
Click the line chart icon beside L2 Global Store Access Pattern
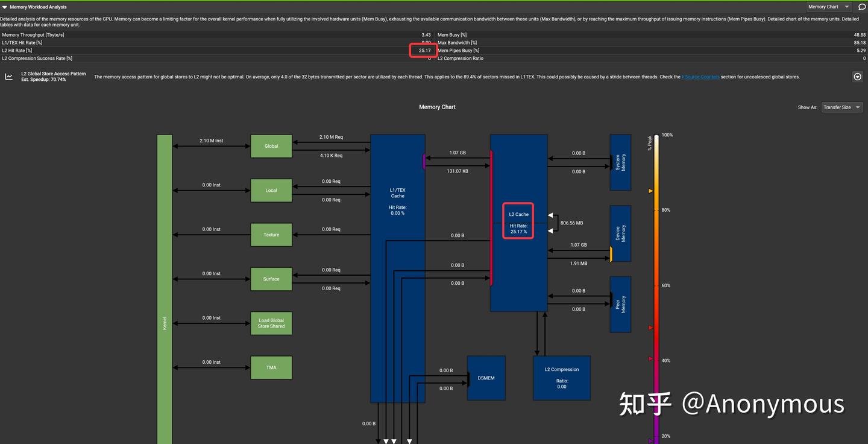point(8,76)
